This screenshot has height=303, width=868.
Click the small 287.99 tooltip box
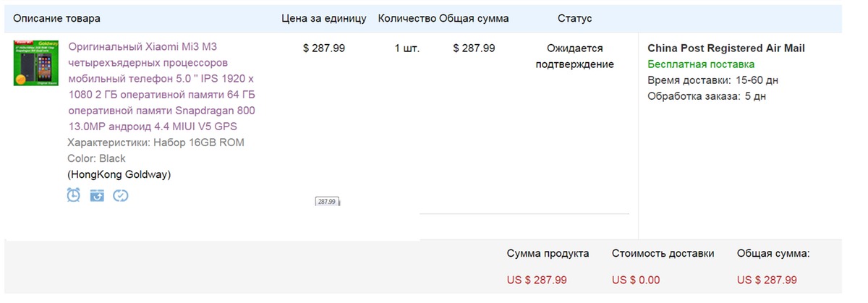point(327,202)
